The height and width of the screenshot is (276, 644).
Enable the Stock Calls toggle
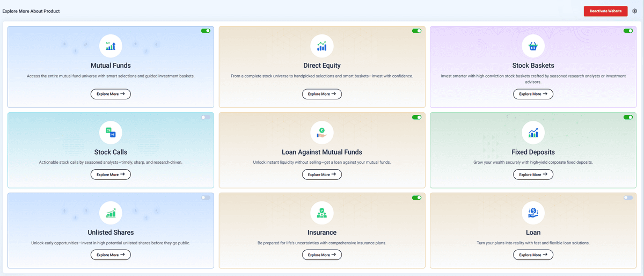[x=206, y=117]
